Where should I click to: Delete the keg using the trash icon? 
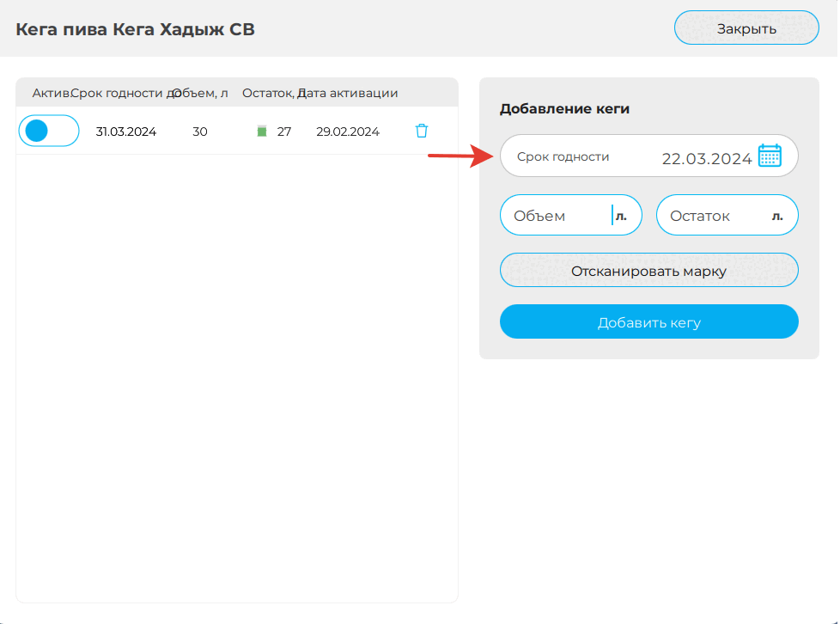click(421, 131)
